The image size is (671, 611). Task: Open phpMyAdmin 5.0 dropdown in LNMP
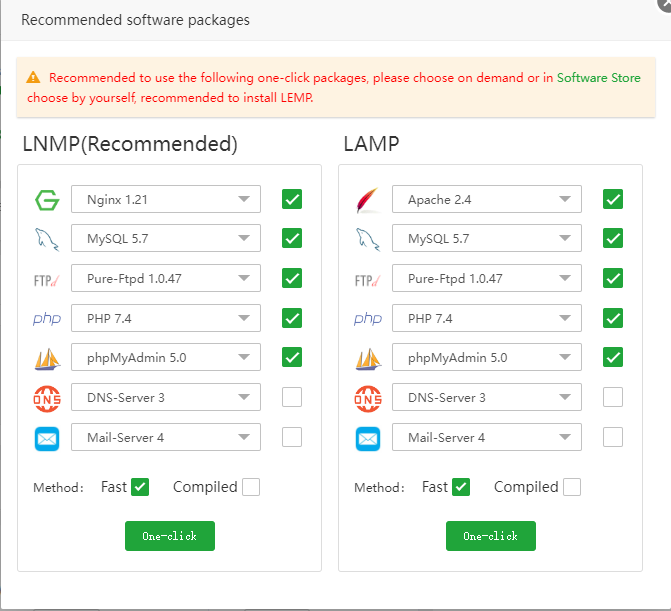pyautogui.click(x=166, y=357)
